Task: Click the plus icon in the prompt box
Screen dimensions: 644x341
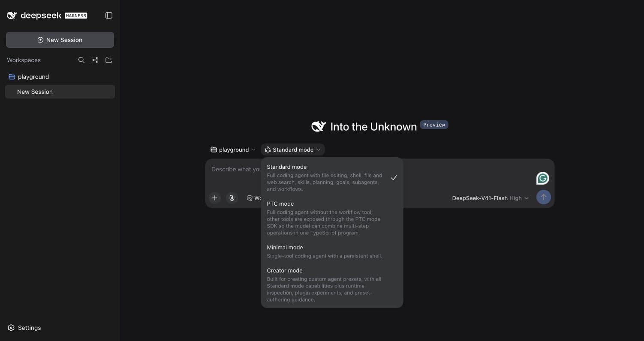Action: 215,197
